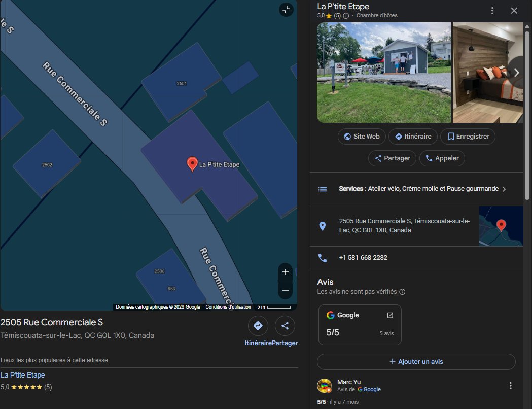Show info about unverified reviews icon
The image size is (532, 409).
pyautogui.click(x=402, y=292)
